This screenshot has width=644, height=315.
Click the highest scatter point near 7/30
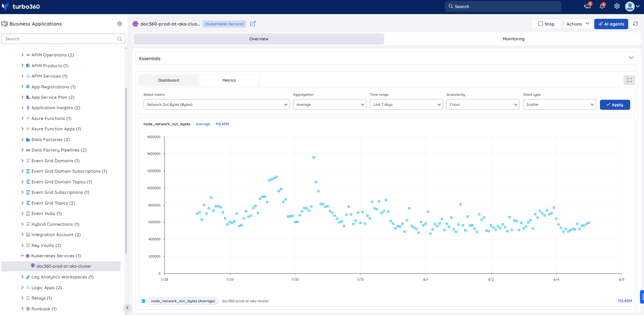point(314,157)
